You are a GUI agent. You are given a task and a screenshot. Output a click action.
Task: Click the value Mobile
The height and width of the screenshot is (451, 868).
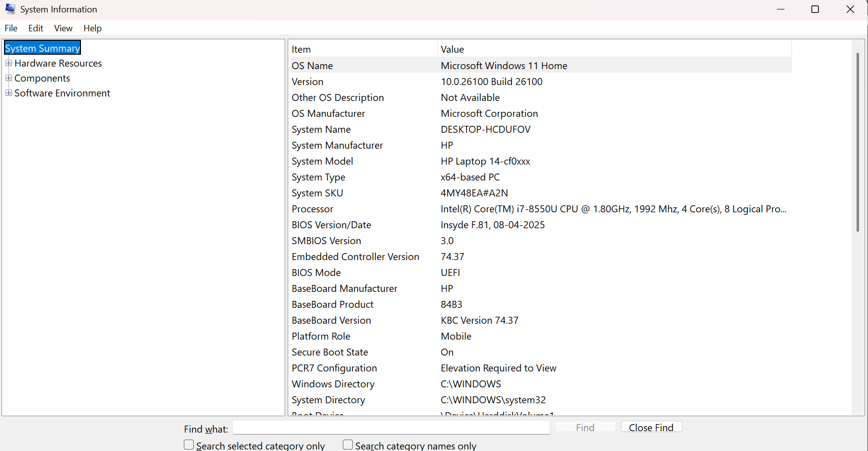pos(456,336)
